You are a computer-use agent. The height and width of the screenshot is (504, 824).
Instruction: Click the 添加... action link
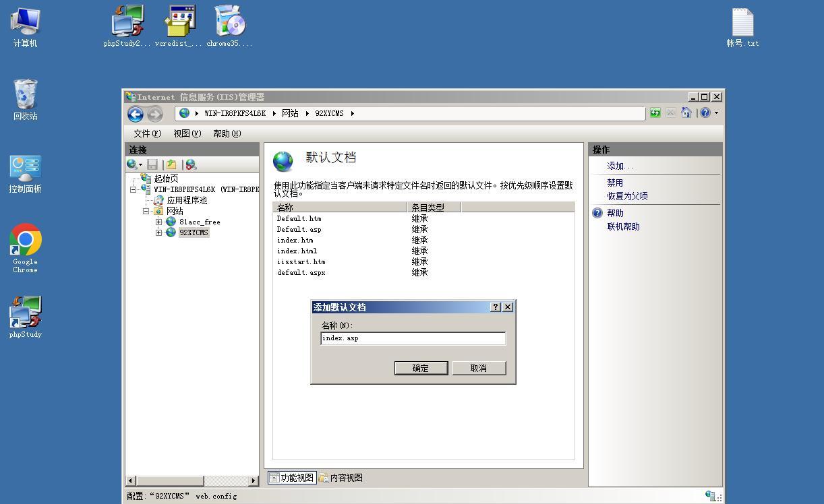point(620,166)
